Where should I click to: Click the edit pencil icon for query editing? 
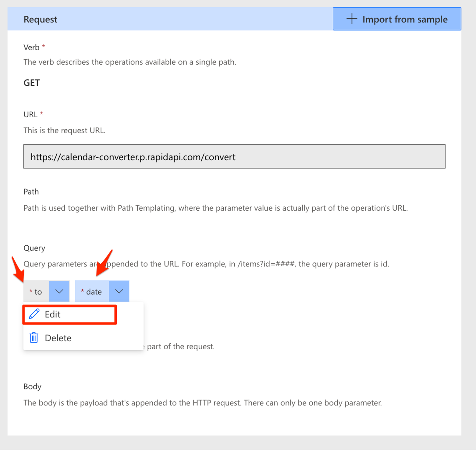34,314
